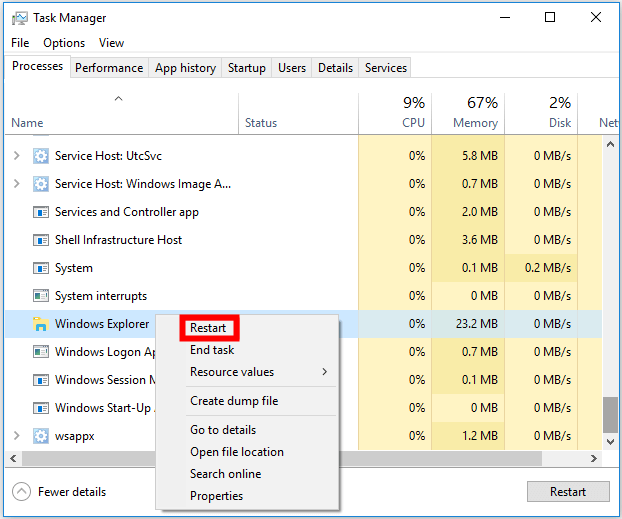The width and height of the screenshot is (622, 519).
Task: Click the vertical scrollbar thumb
Action: tap(610, 415)
